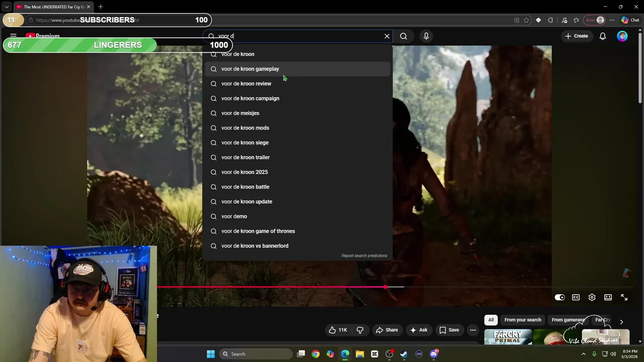This screenshot has height=362, width=644.
Task: Favorite this page with star icon
Action: pyautogui.click(x=526, y=20)
